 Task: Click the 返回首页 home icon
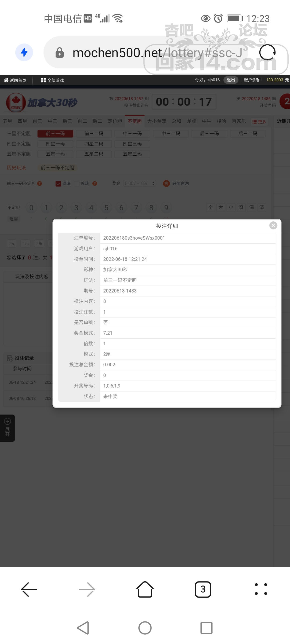tap(6, 80)
